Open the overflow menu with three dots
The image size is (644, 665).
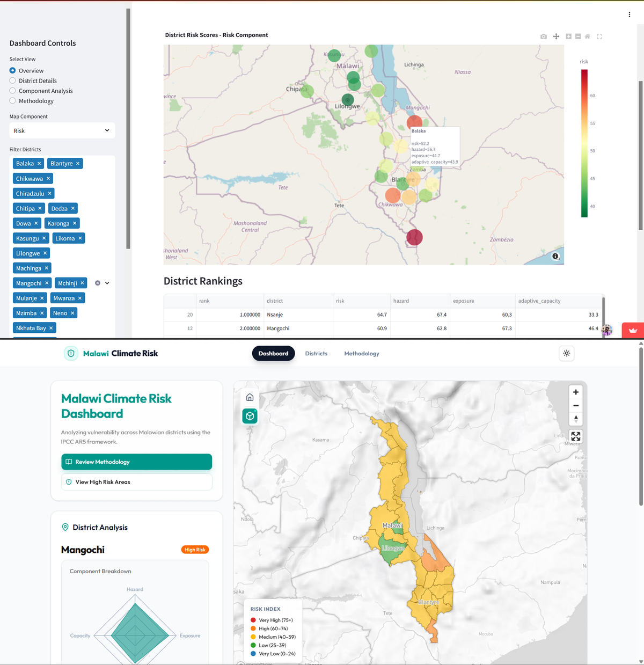(629, 14)
